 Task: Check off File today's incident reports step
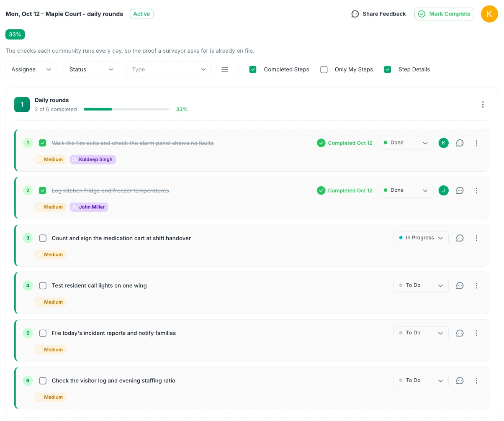click(x=43, y=333)
